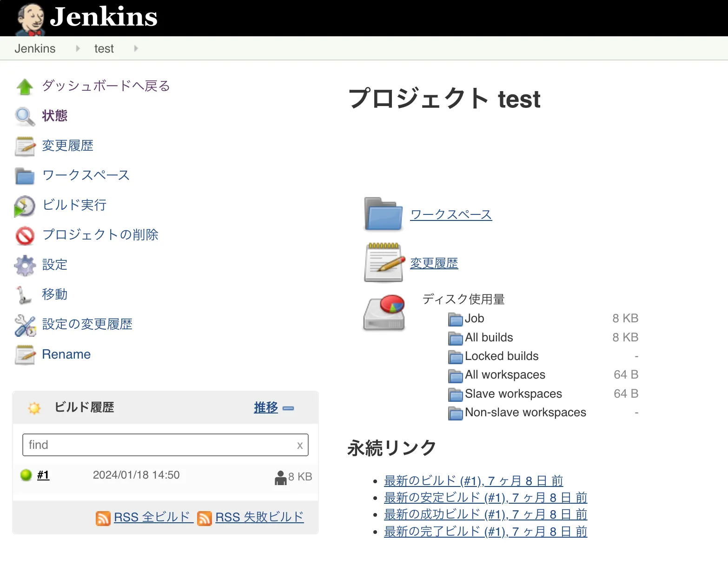The width and height of the screenshot is (728, 573).
Task: Click build #1 blue ball status icon
Action: (x=26, y=475)
